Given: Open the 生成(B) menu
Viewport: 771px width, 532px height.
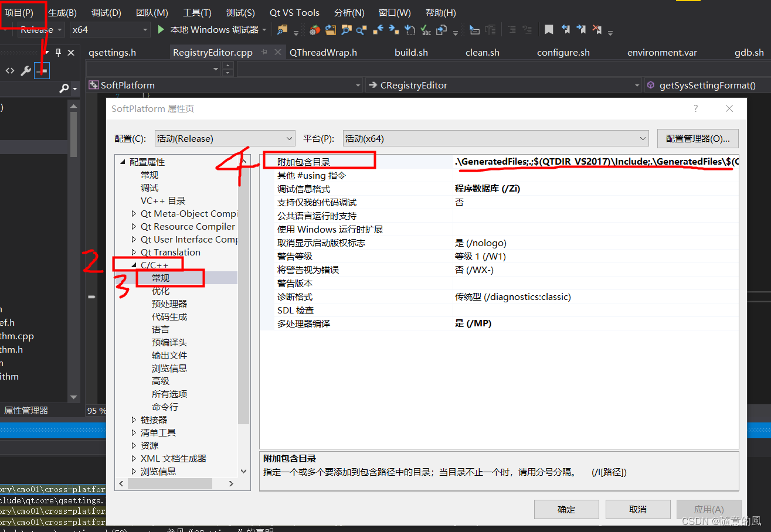Looking at the screenshot, I should pos(62,12).
